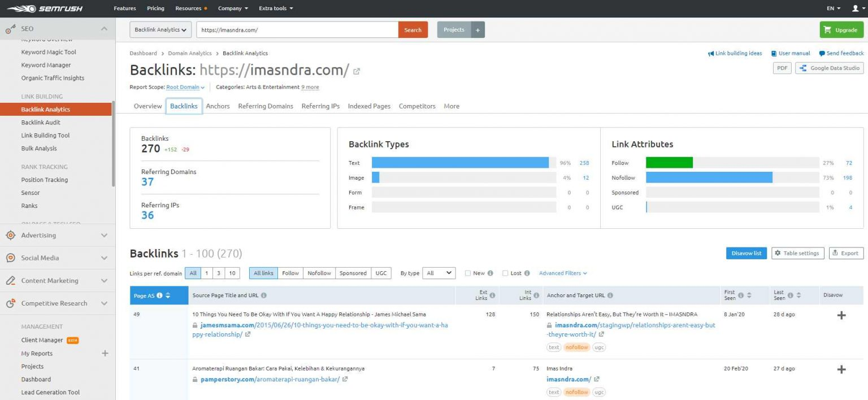The image size is (868, 400).
Task: Set links per ref. domain to 1
Action: click(206, 273)
